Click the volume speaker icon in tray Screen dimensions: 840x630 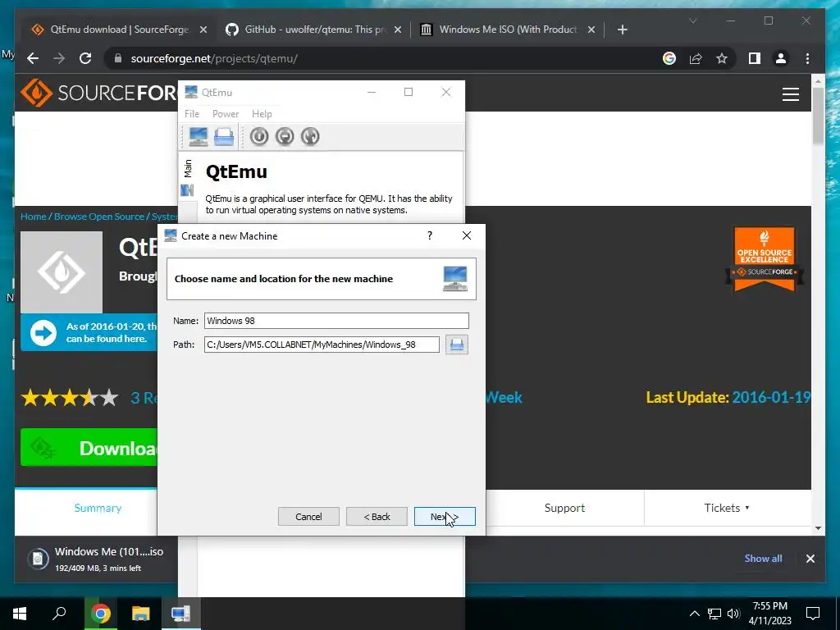(x=733, y=614)
